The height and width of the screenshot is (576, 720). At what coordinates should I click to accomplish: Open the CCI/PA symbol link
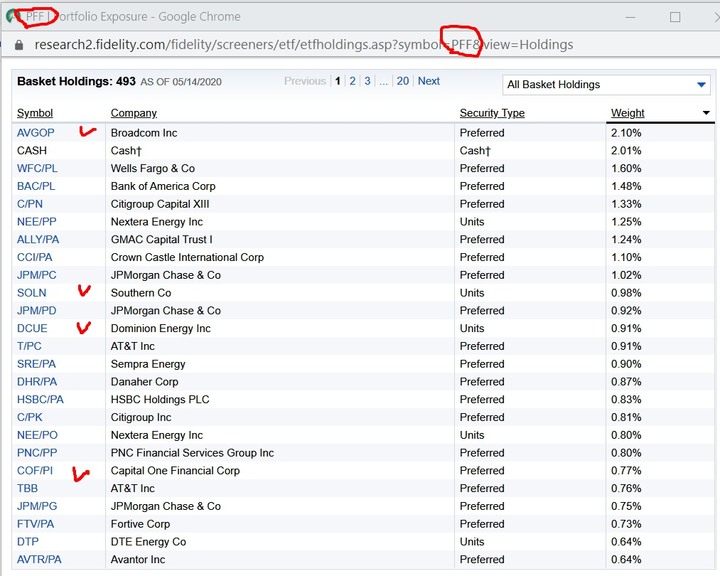point(35,257)
